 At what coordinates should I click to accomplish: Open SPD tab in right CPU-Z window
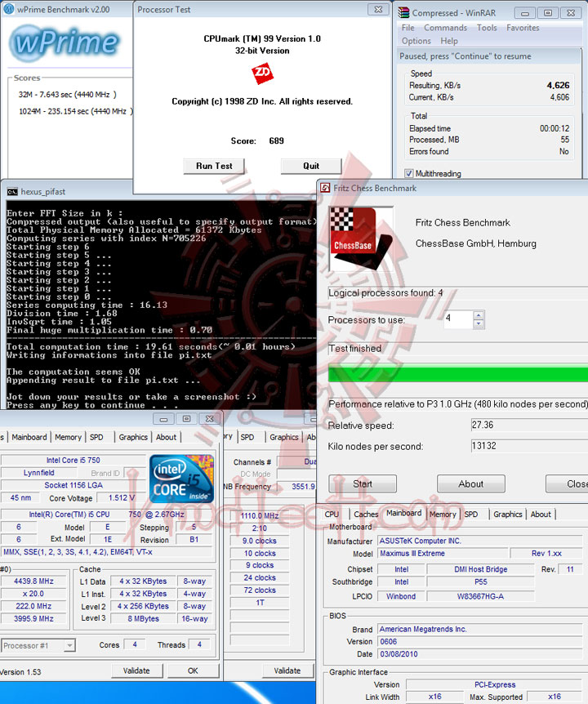(x=471, y=514)
